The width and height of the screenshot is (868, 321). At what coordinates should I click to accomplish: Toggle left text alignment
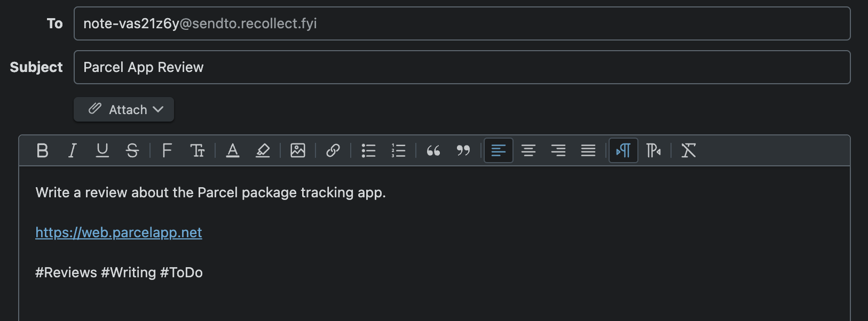pos(499,151)
